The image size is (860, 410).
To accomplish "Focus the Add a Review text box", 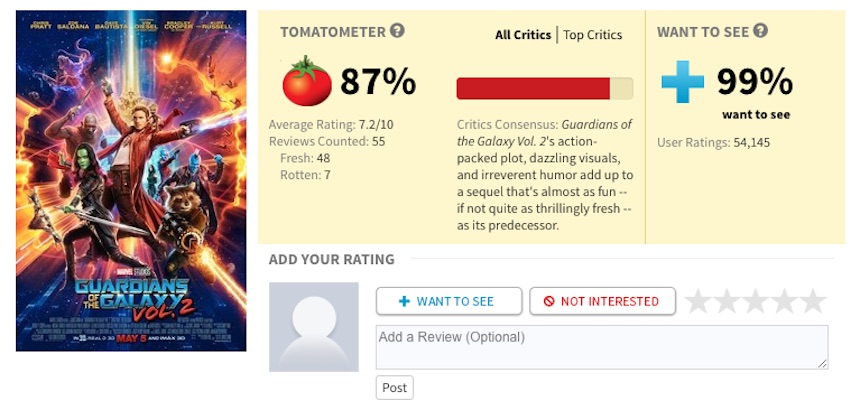I will coord(601,347).
